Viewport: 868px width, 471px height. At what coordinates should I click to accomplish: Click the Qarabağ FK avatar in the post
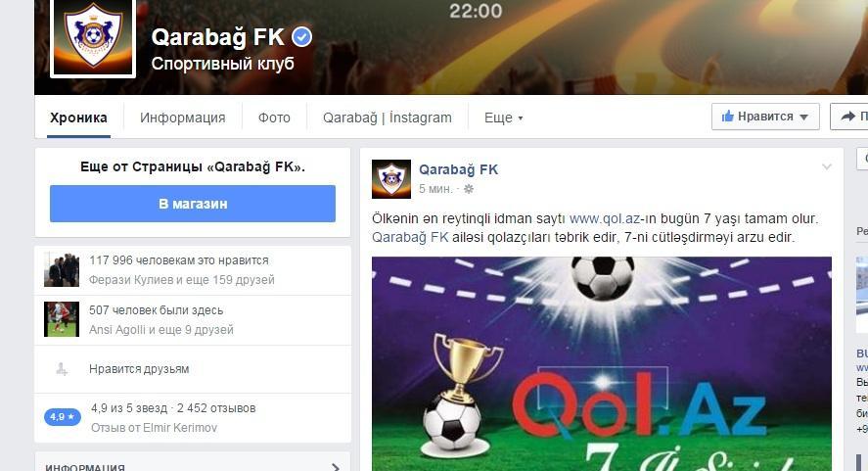[x=391, y=179]
